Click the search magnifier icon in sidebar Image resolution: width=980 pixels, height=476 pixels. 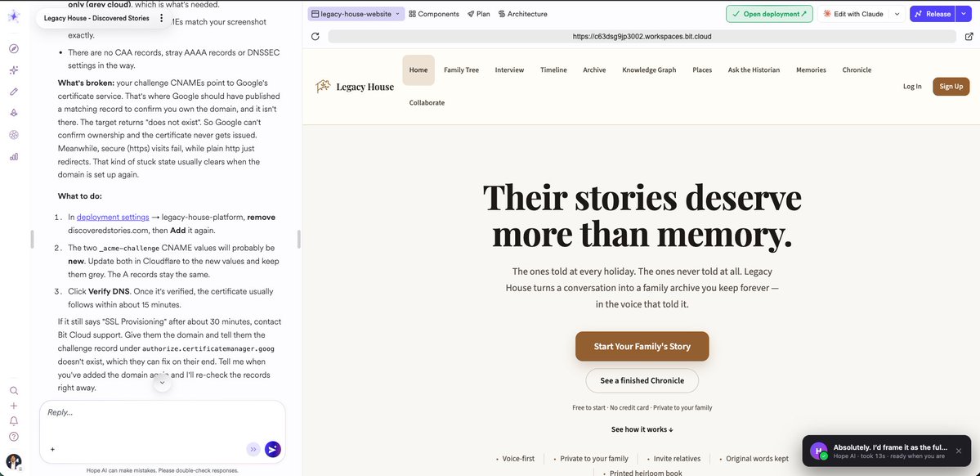(x=14, y=390)
